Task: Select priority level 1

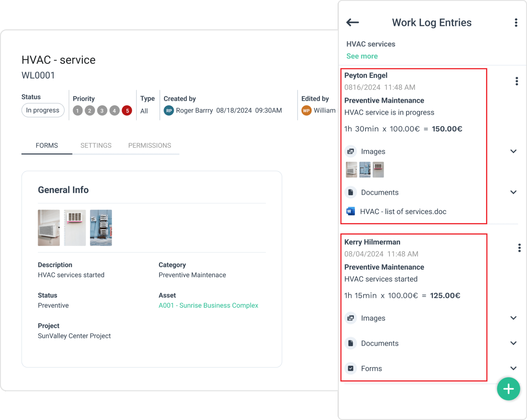Action: coord(77,111)
